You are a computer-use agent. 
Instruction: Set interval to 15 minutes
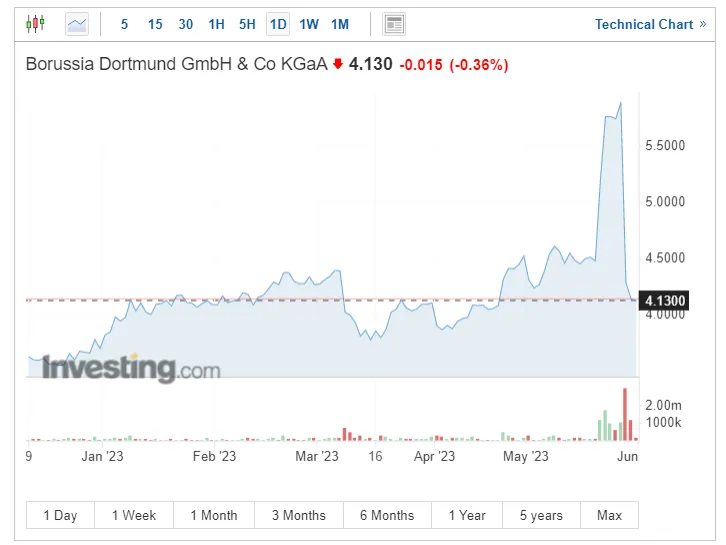(x=155, y=24)
